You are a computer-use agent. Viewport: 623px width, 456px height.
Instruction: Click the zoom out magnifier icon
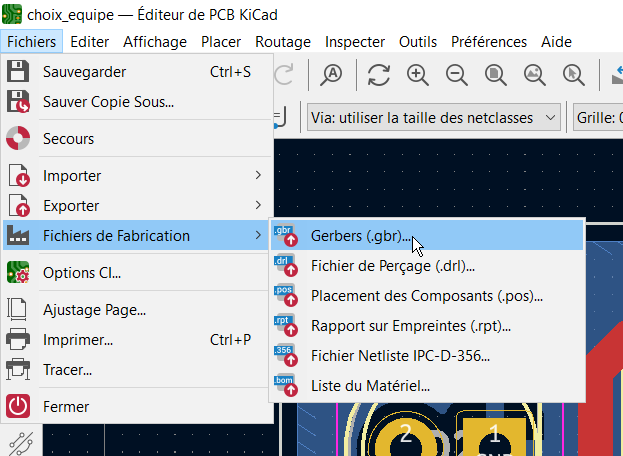457,74
